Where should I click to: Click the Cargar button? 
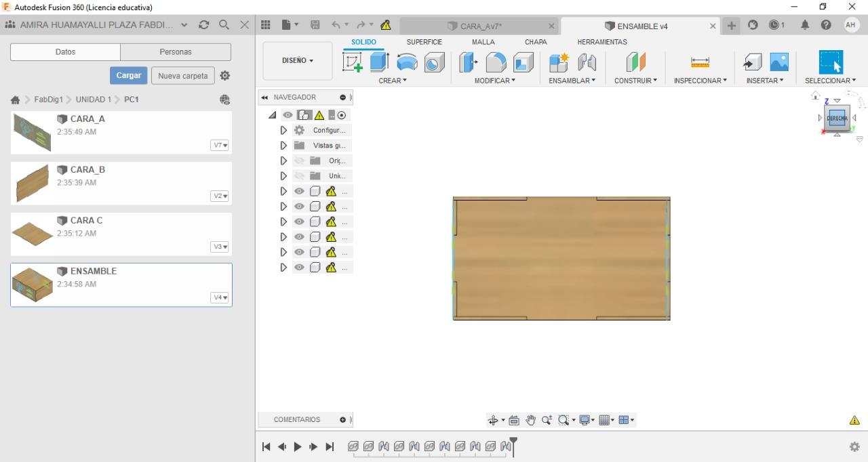128,75
